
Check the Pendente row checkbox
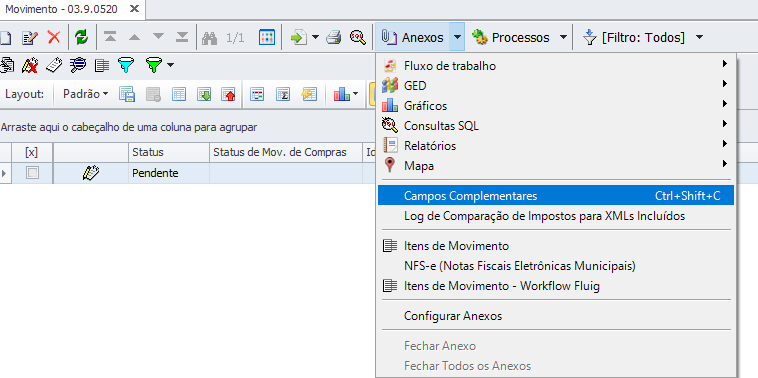32,173
